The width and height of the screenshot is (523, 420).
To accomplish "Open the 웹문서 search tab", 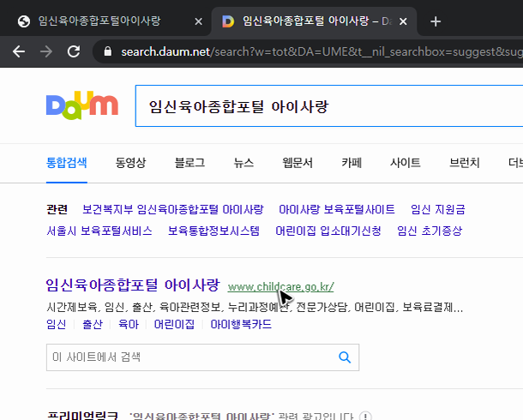I will tap(298, 163).
